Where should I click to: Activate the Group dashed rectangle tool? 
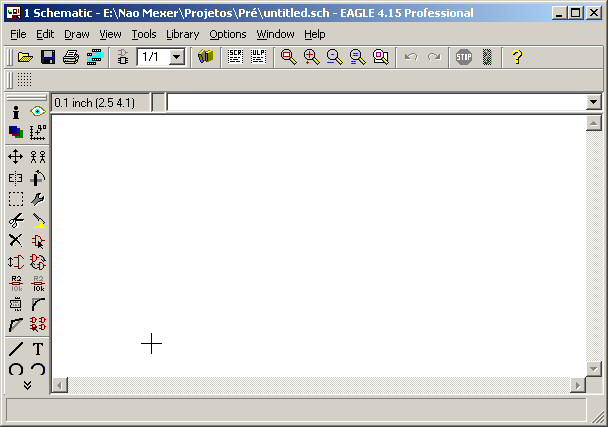coord(16,199)
